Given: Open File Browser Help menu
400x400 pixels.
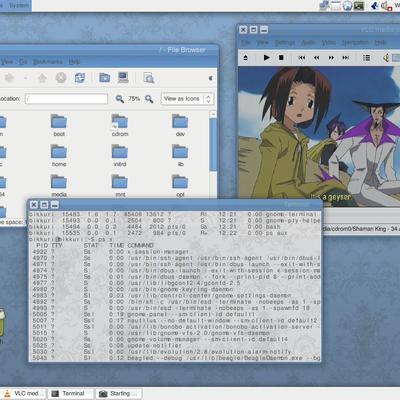Looking at the screenshot, I should pos(74,62).
